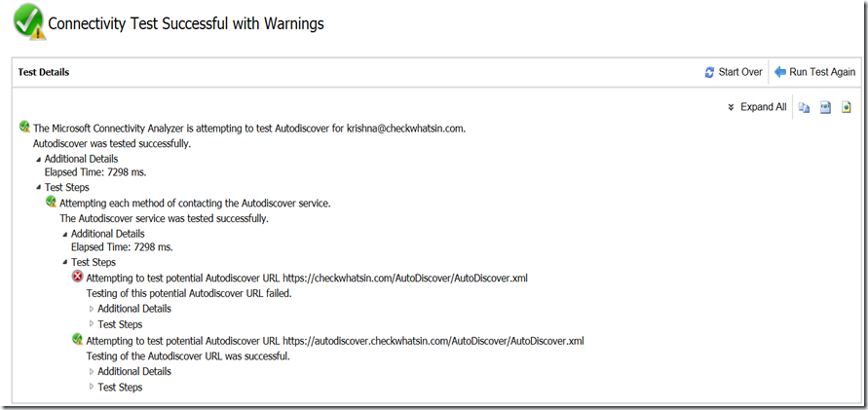
Task: Click 'Testing of the Autodiscover URL was successful.'
Action: click(188, 356)
